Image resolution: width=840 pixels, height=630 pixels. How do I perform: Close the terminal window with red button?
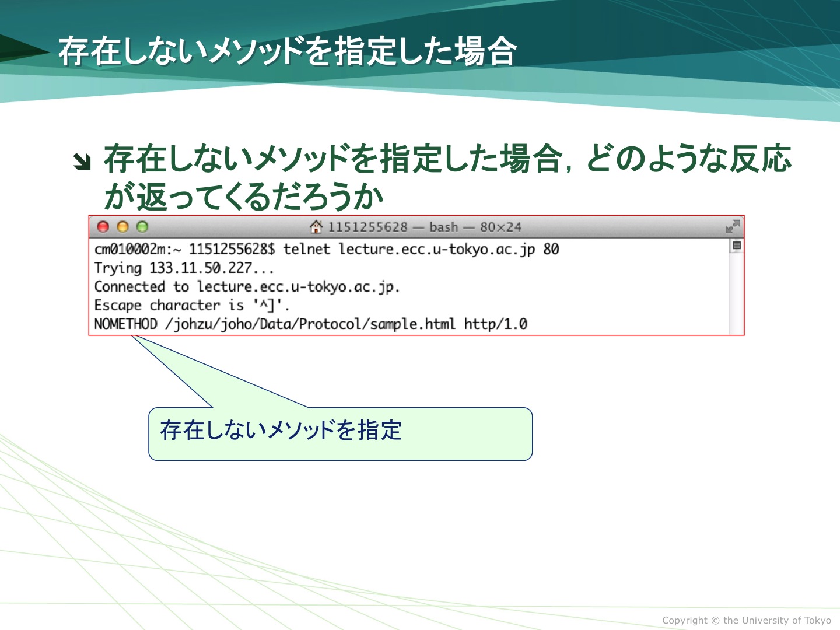[x=103, y=227]
